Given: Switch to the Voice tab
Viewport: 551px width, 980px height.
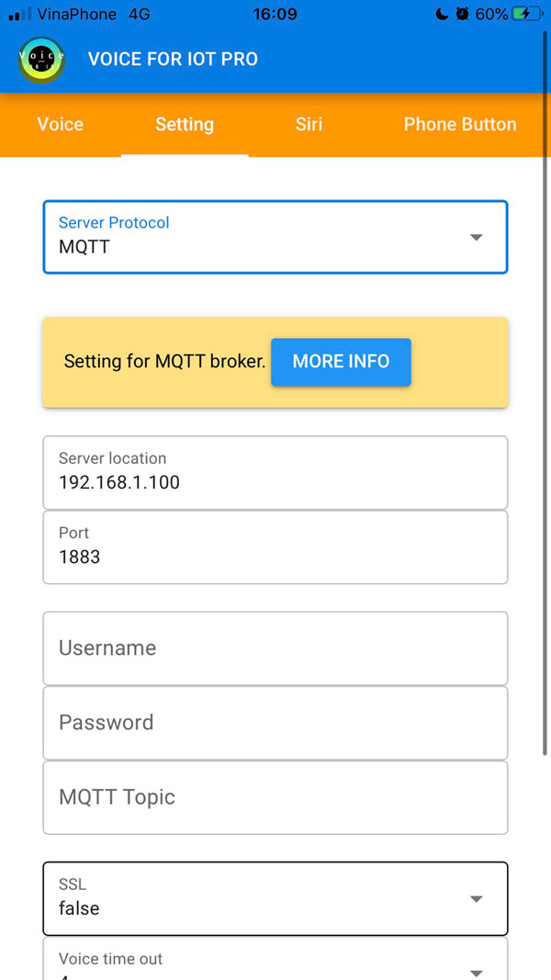Looking at the screenshot, I should pos(61,125).
